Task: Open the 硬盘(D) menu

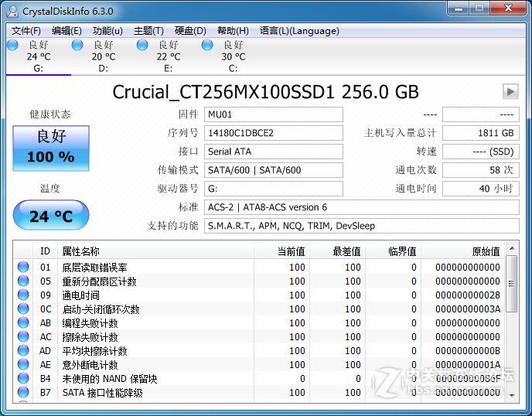Action: click(x=190, y=31)
